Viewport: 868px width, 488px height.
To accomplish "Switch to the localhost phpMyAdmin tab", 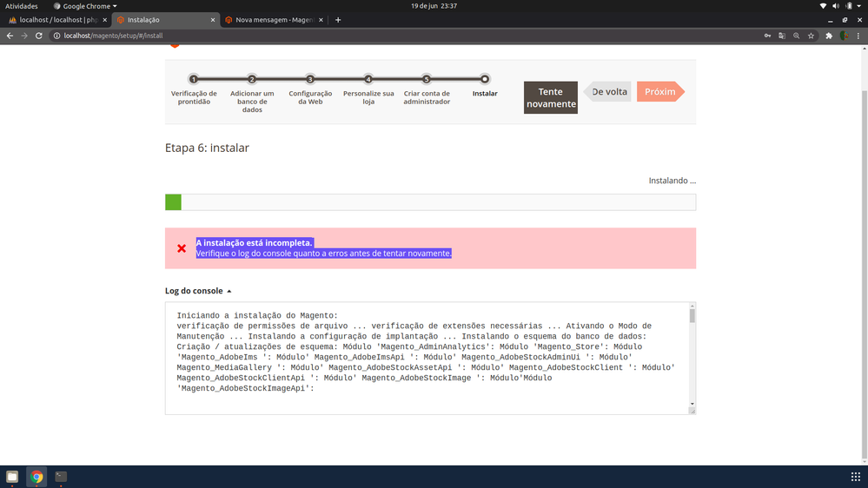I will coord(57,20).
